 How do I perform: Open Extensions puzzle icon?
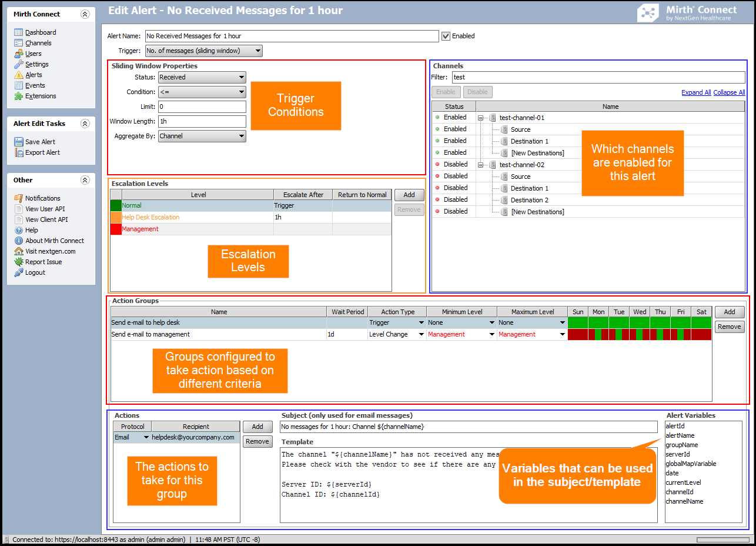(x=18, y=96)
